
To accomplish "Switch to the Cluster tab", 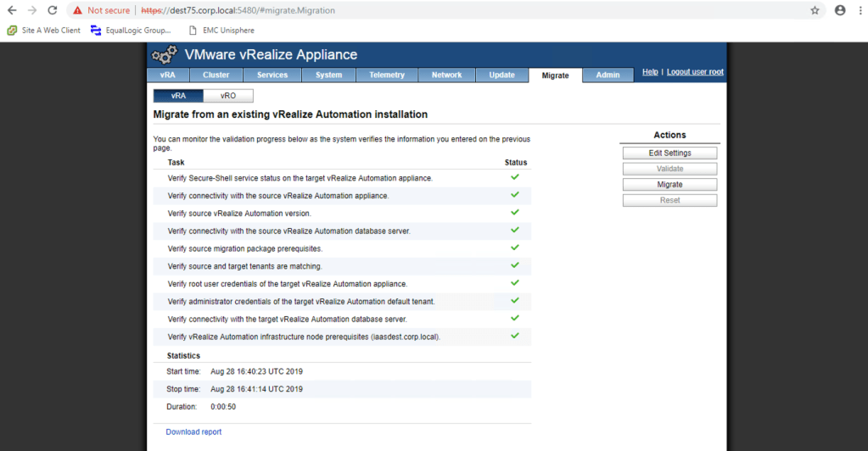I will (216, 75).
